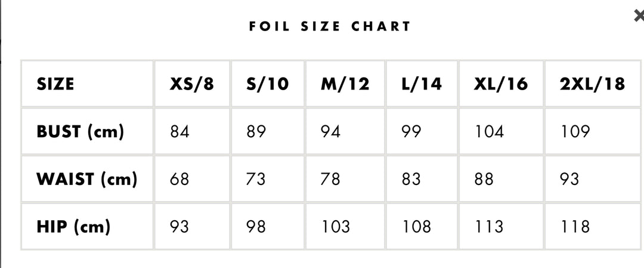Click the L/14 column header
The height and width of the screenshot is (268, 644).
tap(422, 84)
